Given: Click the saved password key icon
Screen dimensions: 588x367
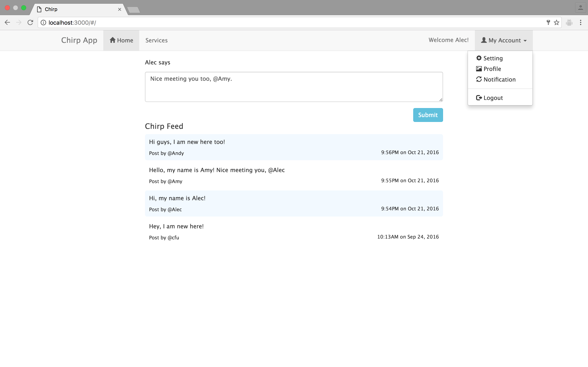Looking at the screenshot, I should coord(548,23).
